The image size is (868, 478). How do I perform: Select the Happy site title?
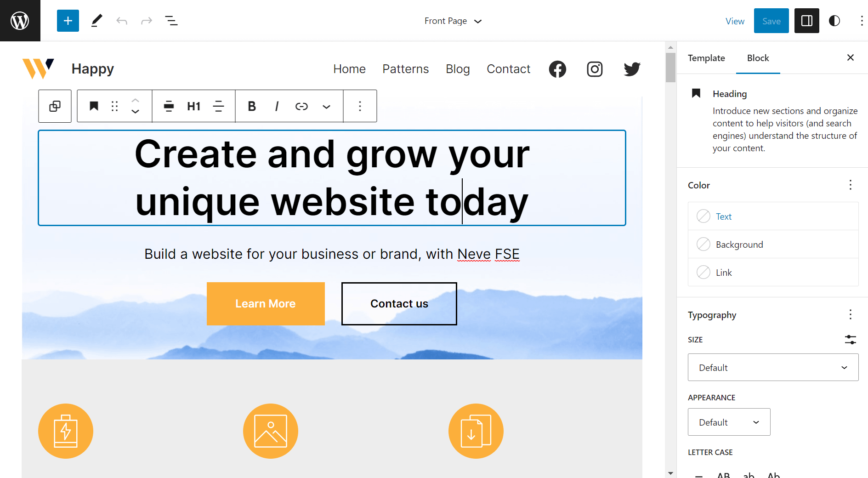point(92,69)
